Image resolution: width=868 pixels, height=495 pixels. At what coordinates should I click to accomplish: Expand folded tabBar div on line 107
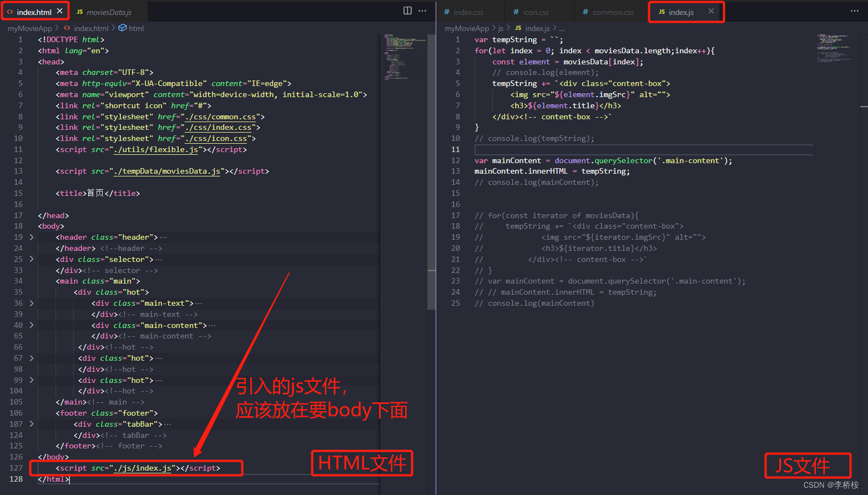click(x=31, y=424)
